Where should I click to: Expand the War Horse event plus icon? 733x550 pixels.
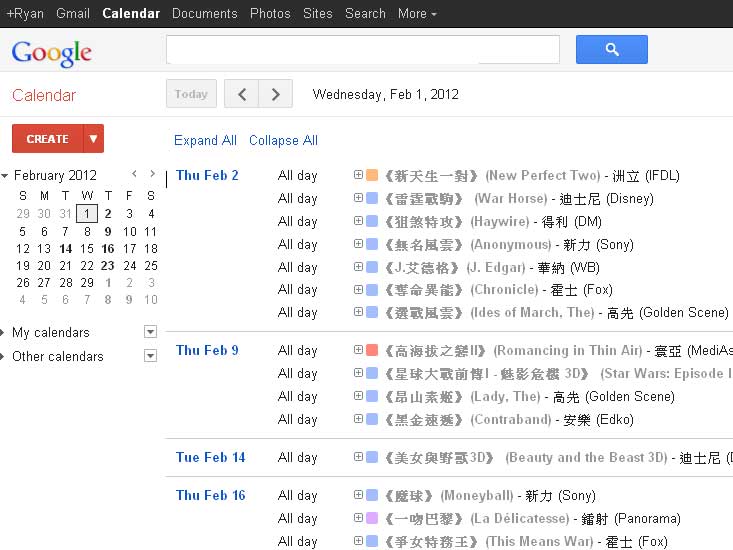click(358, 199)
